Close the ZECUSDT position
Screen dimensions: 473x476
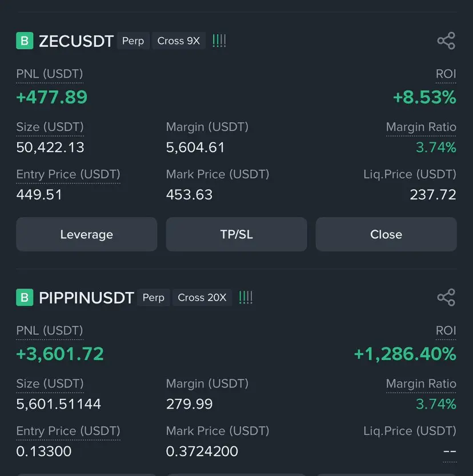coord(386,234)
